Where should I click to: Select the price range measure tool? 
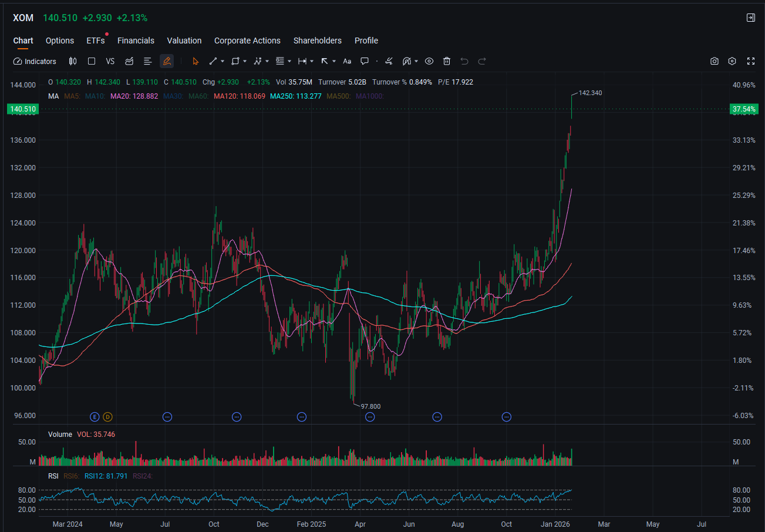click(302, 61)
